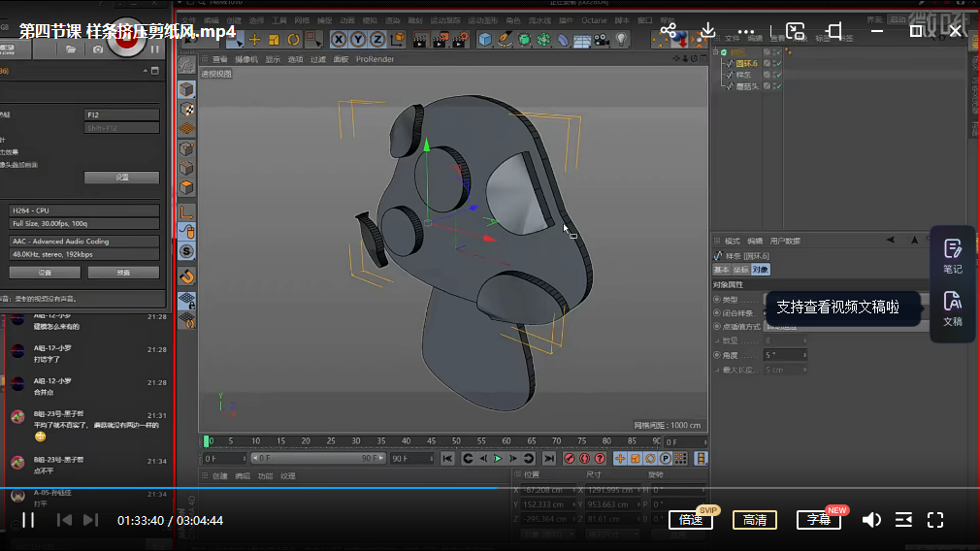Switch to 坐标 attribute tab

tap(740, 270)
